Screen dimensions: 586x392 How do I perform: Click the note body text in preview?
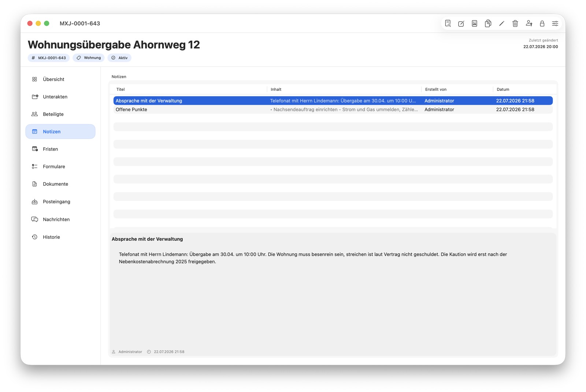coord(313,258)
